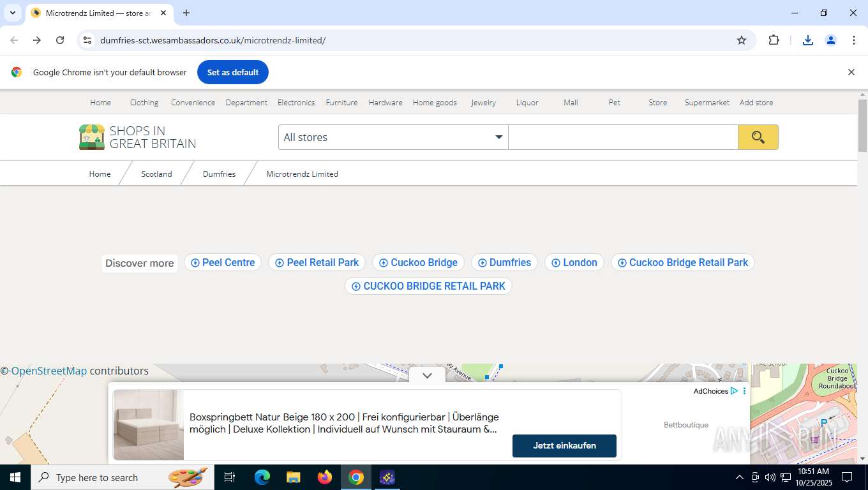Open the Clothing category
This screenshot has height=490, width=868.
(x=144, y=102)
